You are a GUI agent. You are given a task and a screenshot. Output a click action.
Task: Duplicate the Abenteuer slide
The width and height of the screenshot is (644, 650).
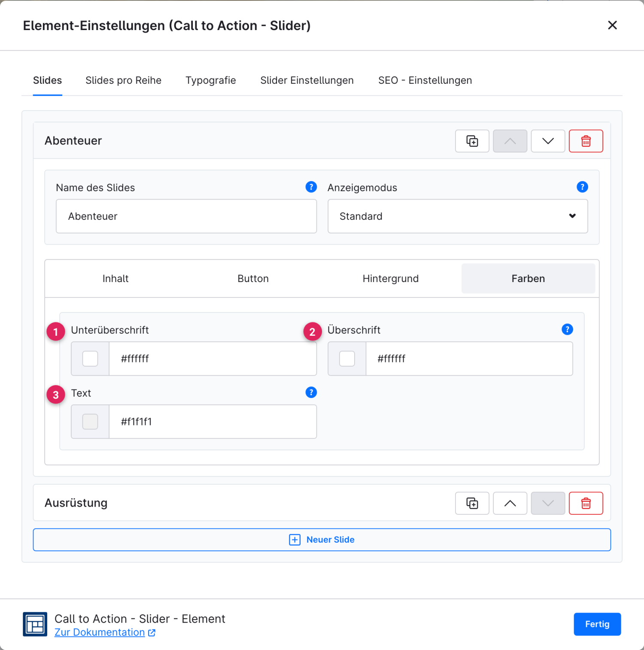click(472, 141)
